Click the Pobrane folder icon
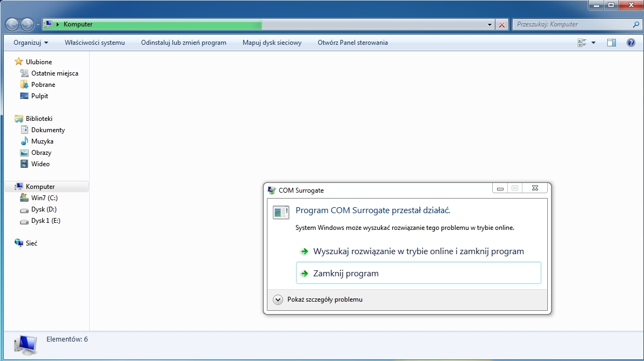Screen dimensions: 644x361 pos(24,85)
